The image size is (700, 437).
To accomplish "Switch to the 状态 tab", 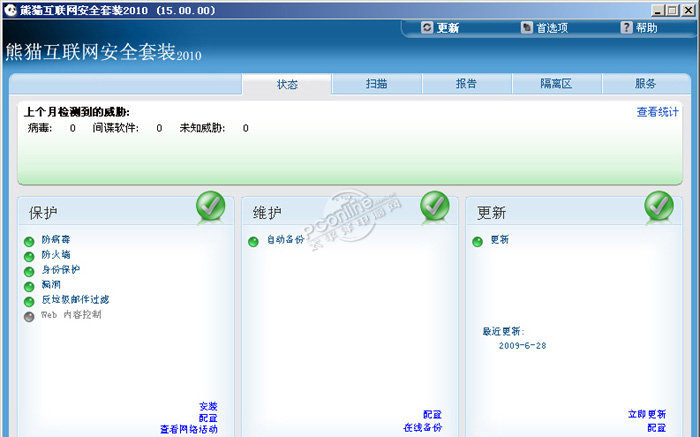I will tap(287, 84).
